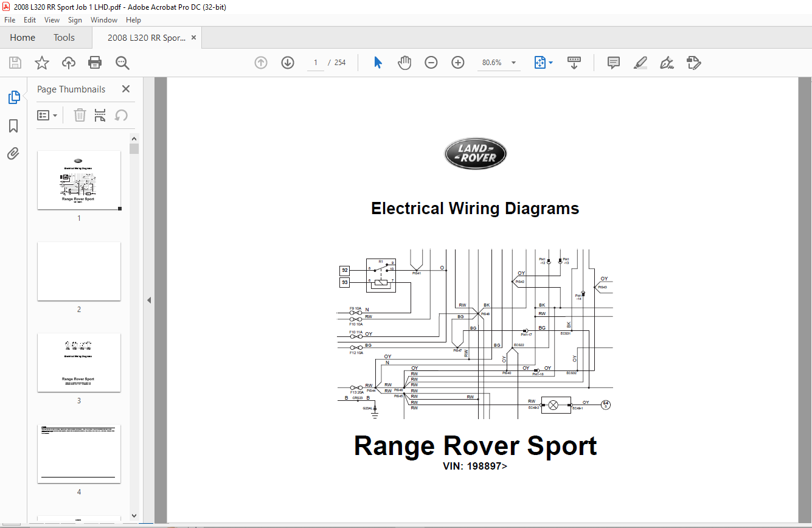Click the 'Electrical Wiring Diagrams' heading
Screen dimensions: 812x528
click(x=475, y=209)
